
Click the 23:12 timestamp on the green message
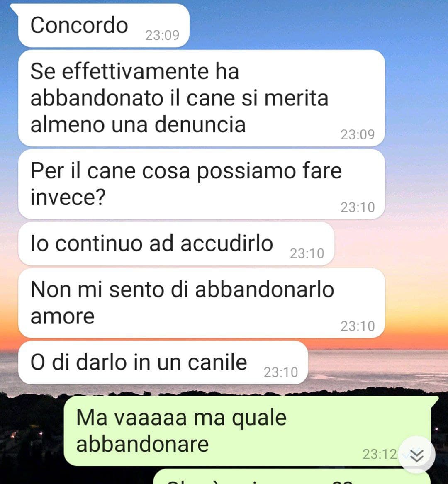coord(380,455)
